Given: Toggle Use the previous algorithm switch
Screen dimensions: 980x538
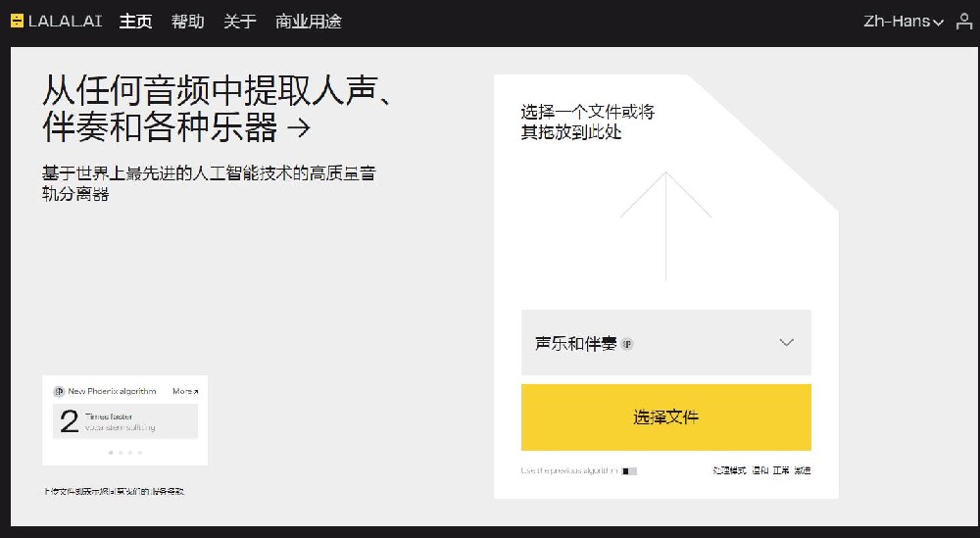Looking at the screenshot, I should [629, 471].
